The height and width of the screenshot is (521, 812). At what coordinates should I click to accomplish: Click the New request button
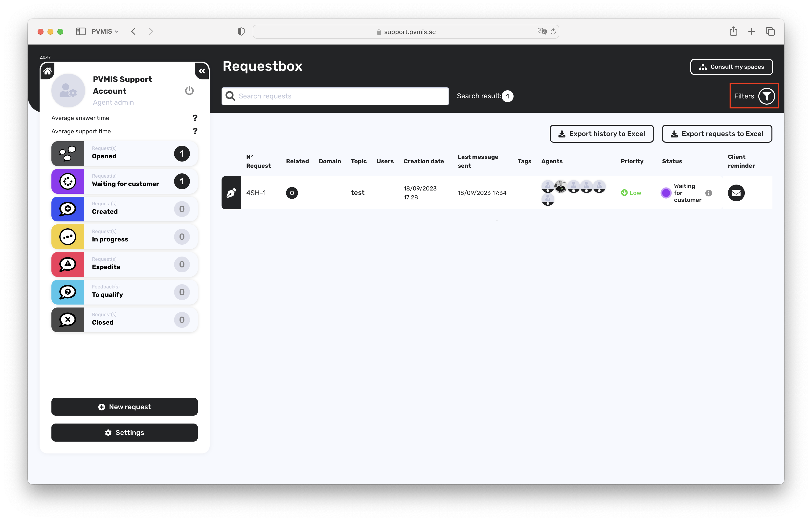(124, 407)
